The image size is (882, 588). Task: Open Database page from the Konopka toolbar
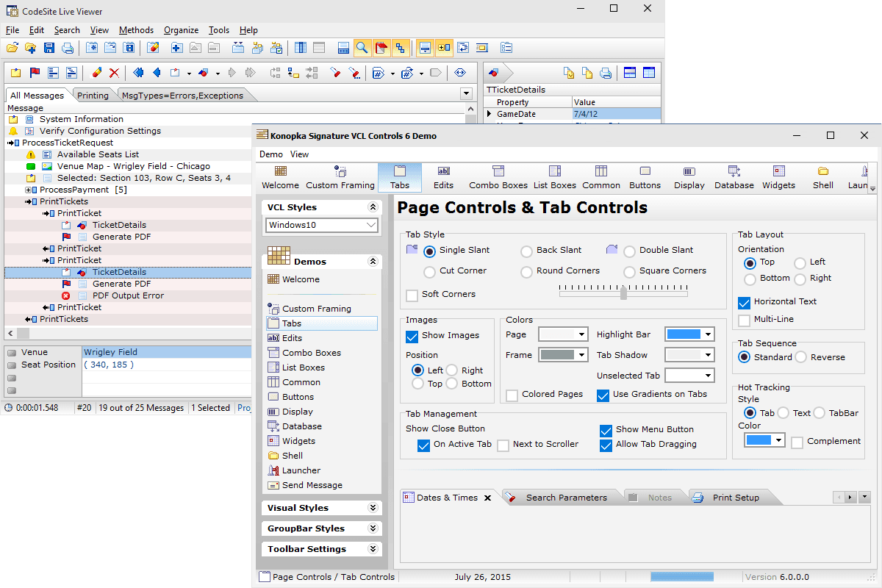pyautogui.click(x=734, y=178)
